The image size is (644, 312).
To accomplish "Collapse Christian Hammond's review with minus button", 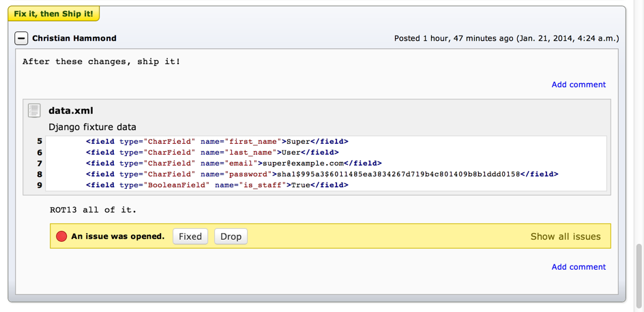I will pos(21,38).
